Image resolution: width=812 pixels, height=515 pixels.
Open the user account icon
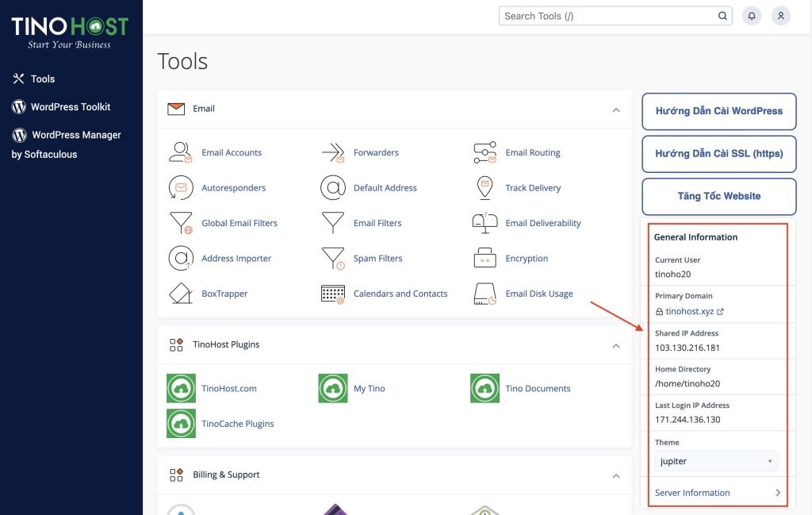click(780, 16)
